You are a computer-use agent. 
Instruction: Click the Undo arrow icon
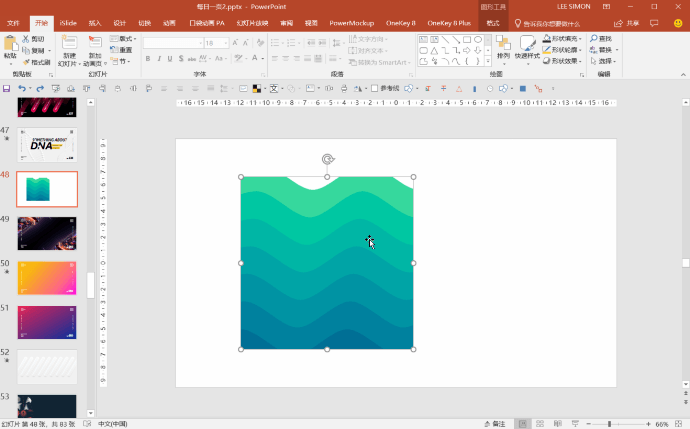[x=22, y=88]
